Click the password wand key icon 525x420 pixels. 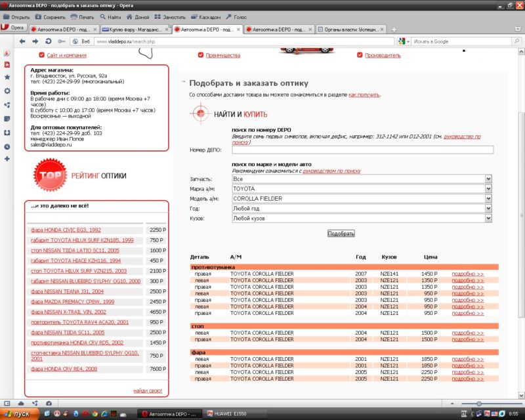tap(61, 41)
